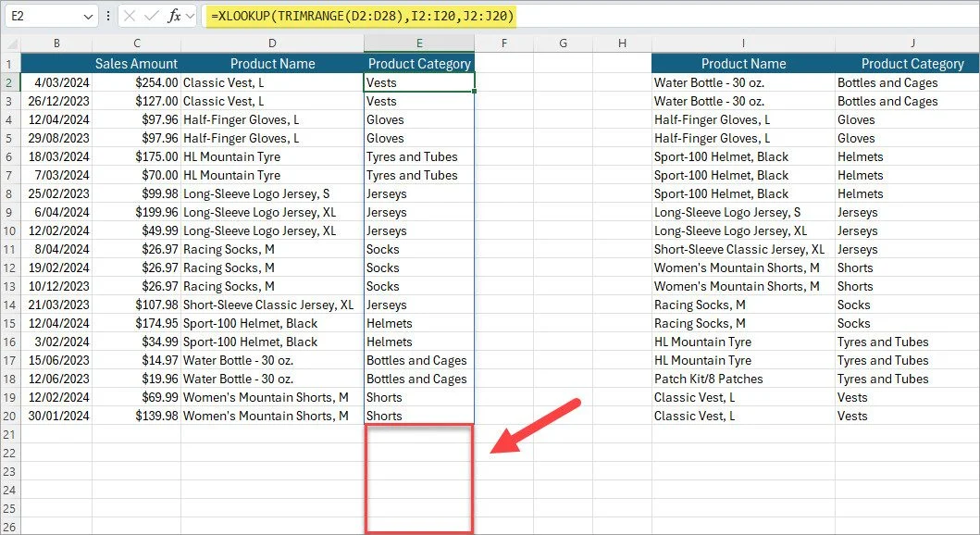Click Product Name header in column D

click(272, 64)
